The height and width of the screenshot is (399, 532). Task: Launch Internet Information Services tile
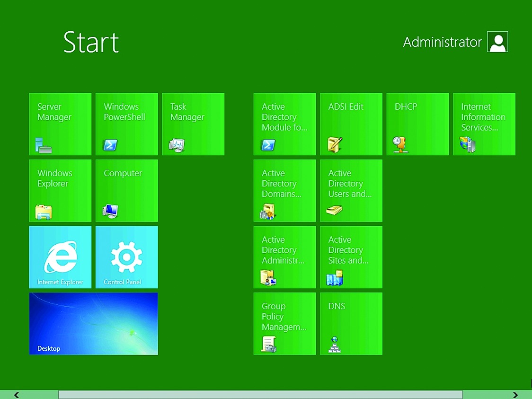point(484,124)
